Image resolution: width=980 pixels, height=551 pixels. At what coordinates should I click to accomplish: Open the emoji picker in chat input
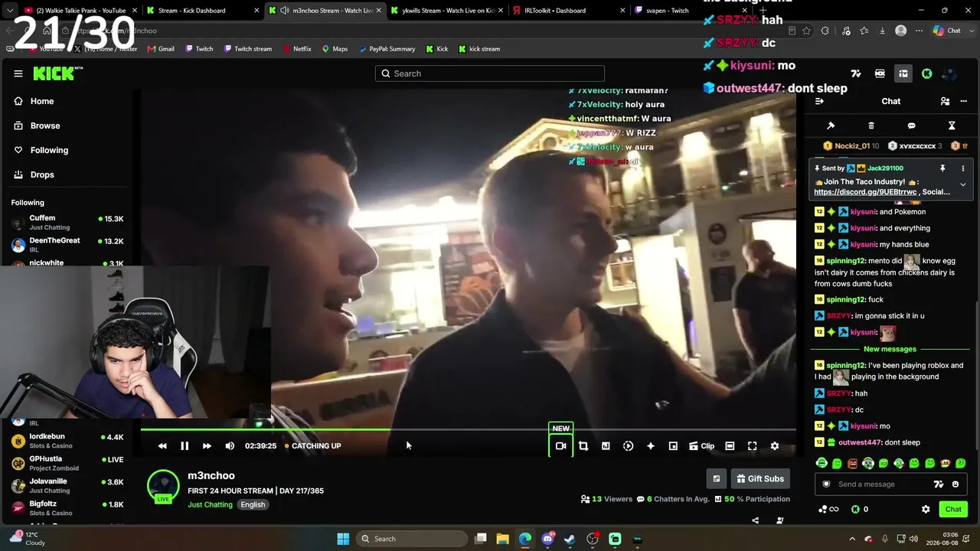click(955, 484)
